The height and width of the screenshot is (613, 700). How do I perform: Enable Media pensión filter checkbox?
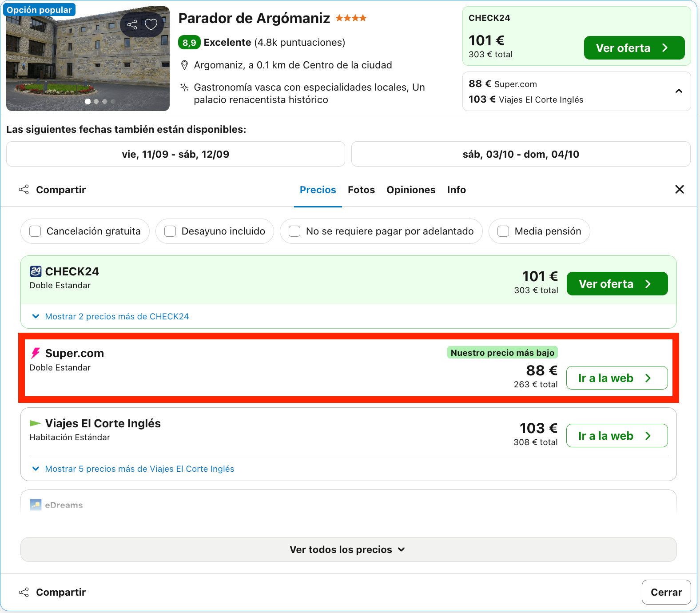point(503,231)
